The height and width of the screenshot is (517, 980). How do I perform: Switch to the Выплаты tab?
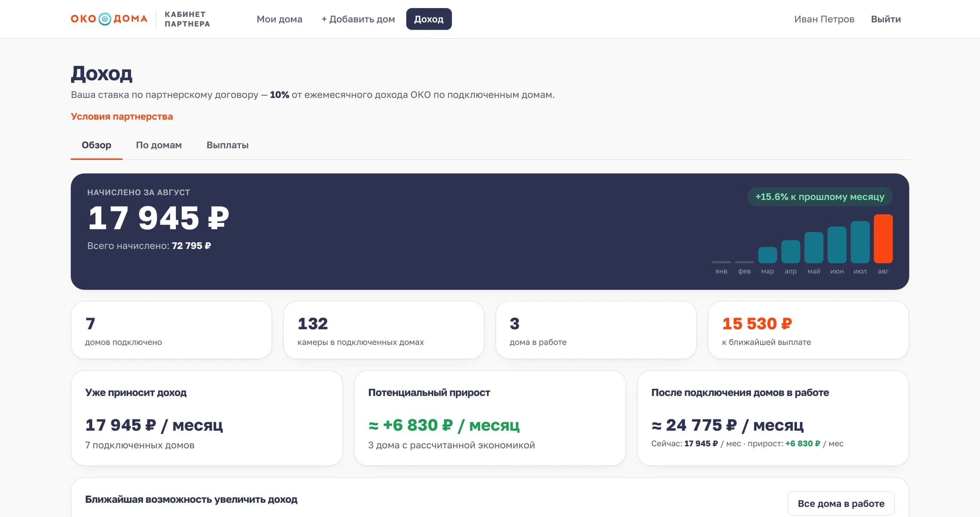227,145
